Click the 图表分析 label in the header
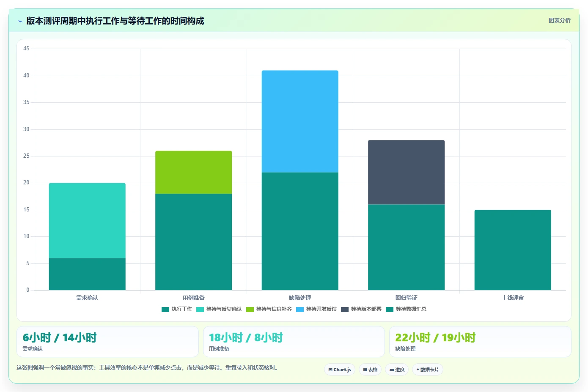 click(x=559, y=20)
